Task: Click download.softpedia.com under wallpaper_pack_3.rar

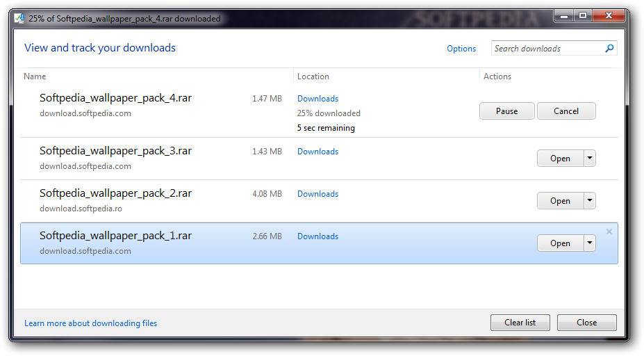Action: pyautogui.click(x=85, y=166)
